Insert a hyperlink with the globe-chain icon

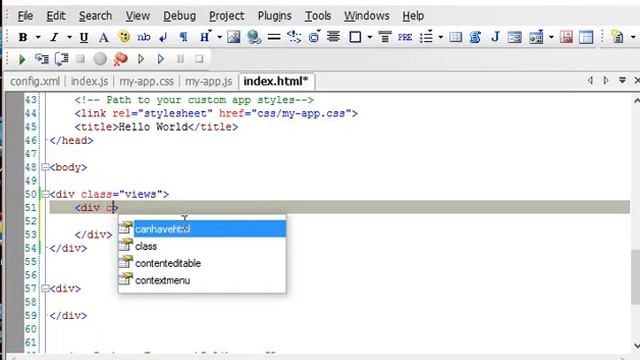coord(254,37)
